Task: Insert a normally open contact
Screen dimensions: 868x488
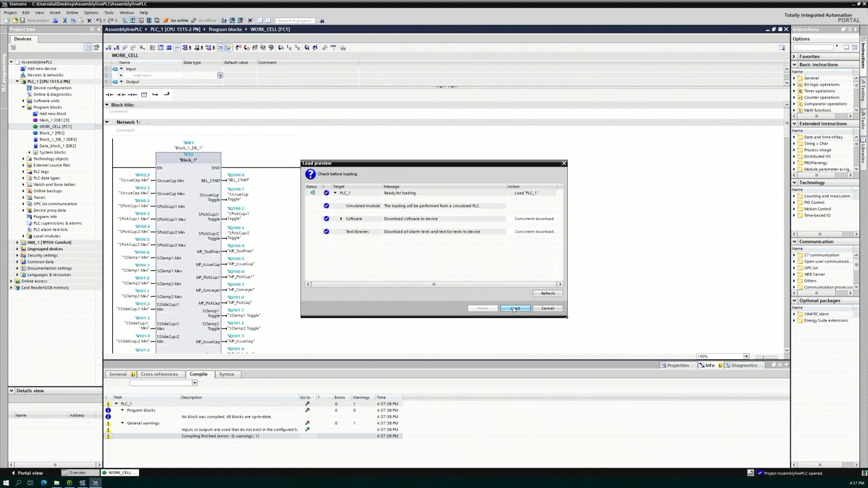Action: pyautogui.click(x=109, y=94)
